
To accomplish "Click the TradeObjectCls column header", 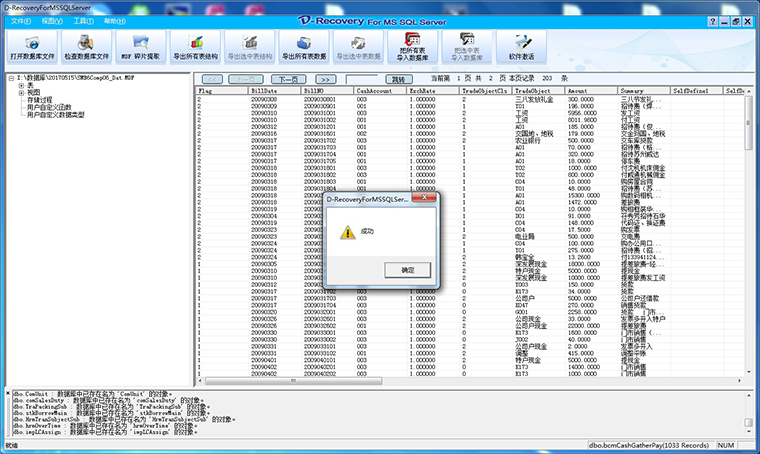I will (486, 91).
